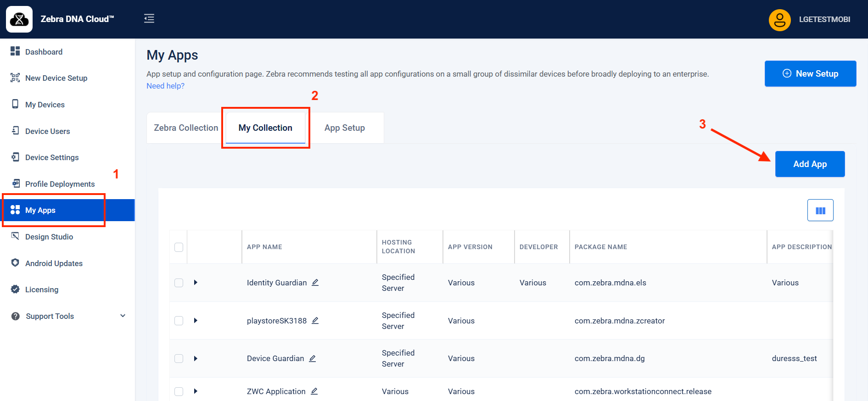Expand the Identity Guardian row
Screen dimensions: 868x401
click(196, 283)
